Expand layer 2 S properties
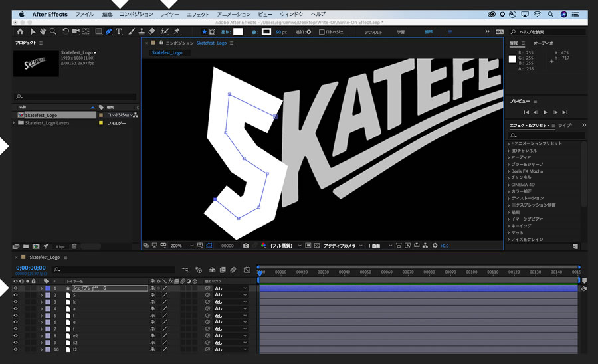The width and height of the screenshot is (598, 364). (x=41, y=296)
